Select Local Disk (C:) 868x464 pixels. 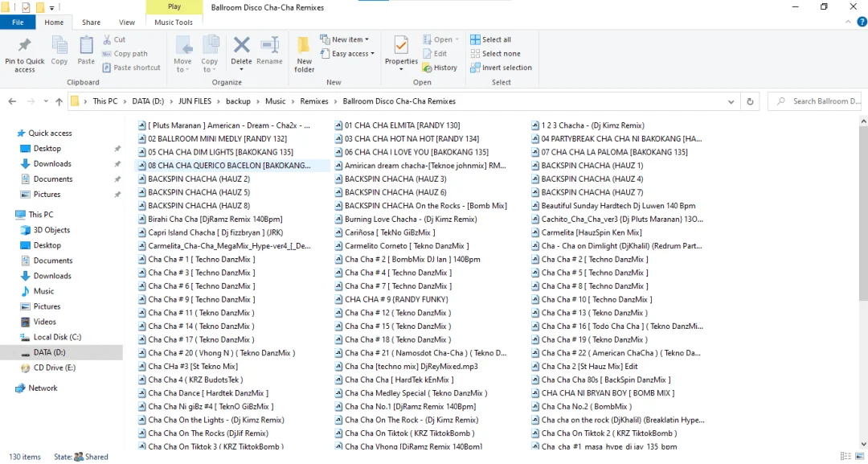(x=57, y=337)
